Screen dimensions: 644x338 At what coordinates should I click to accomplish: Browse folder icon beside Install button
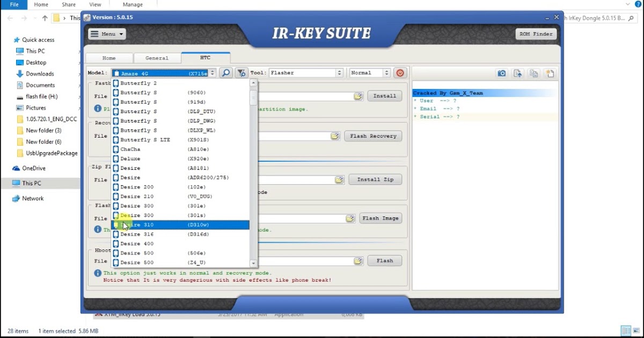pyautogui.click(x=358, y=96)
